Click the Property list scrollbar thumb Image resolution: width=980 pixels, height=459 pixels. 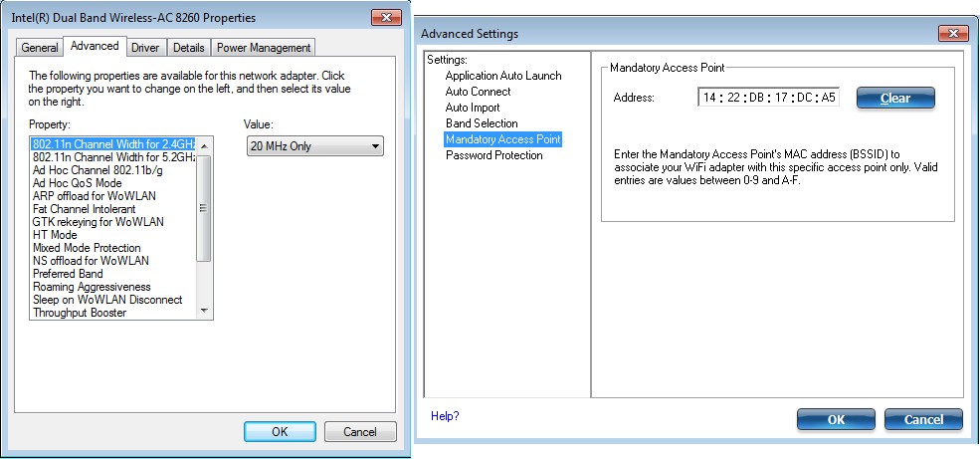204,208
